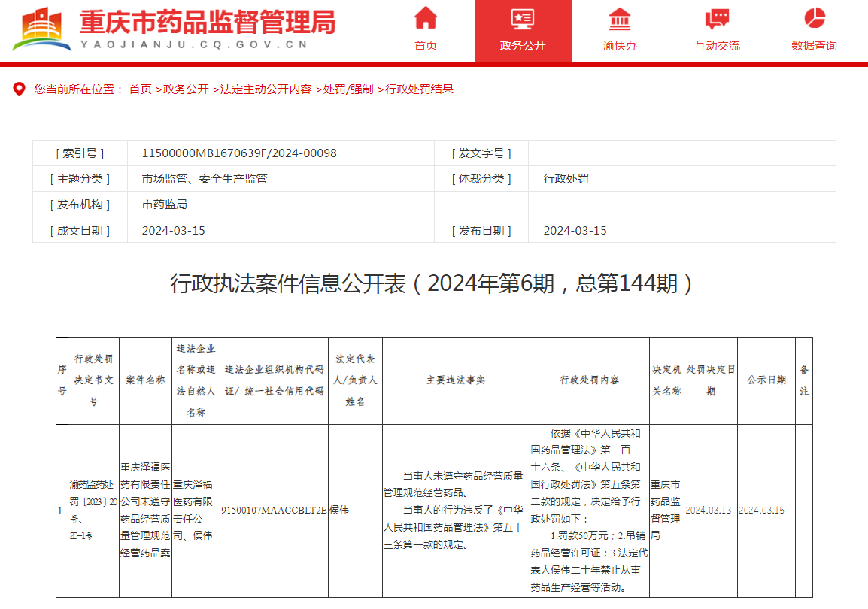Click the 行政处罚内容 column header
The width and height of the screenshot is (868, 609).
point(589,380)
